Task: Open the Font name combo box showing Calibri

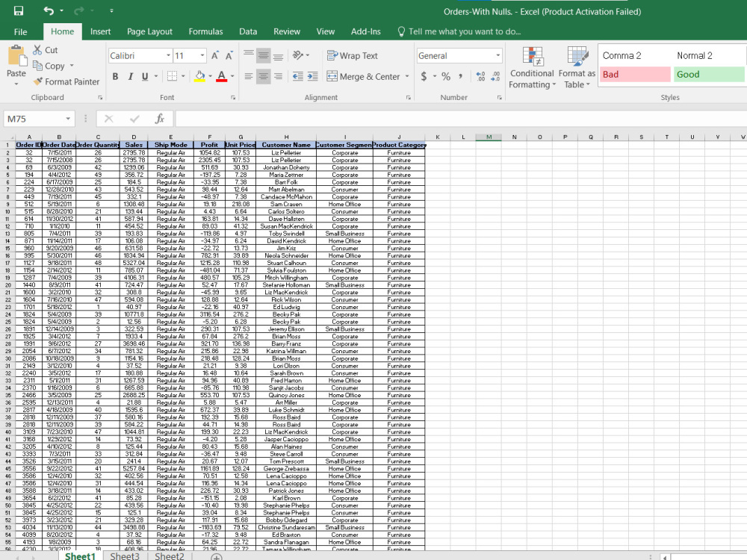Action: (x=140, y=56)
